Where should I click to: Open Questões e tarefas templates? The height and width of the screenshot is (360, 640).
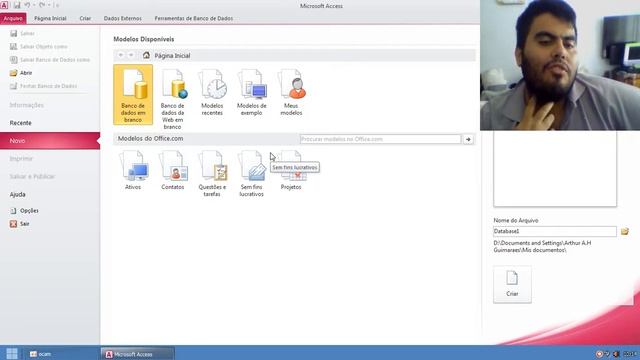coord(212,173)
